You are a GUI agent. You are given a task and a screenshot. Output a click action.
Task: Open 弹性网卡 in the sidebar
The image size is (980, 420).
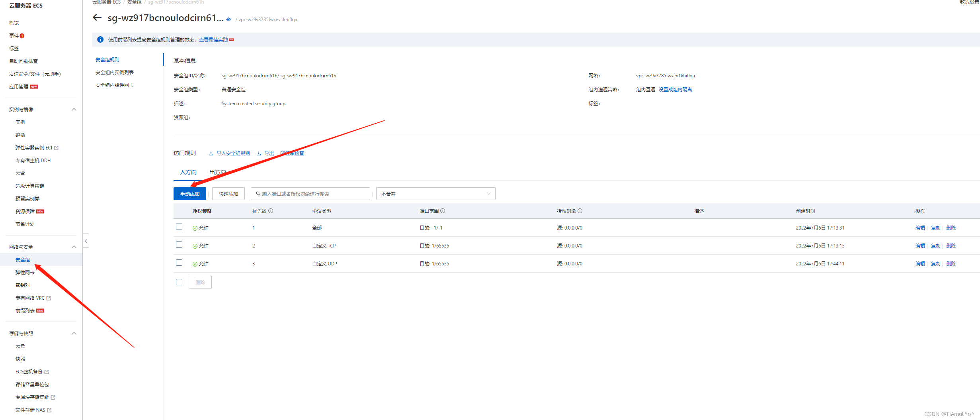tap(25, 273)
